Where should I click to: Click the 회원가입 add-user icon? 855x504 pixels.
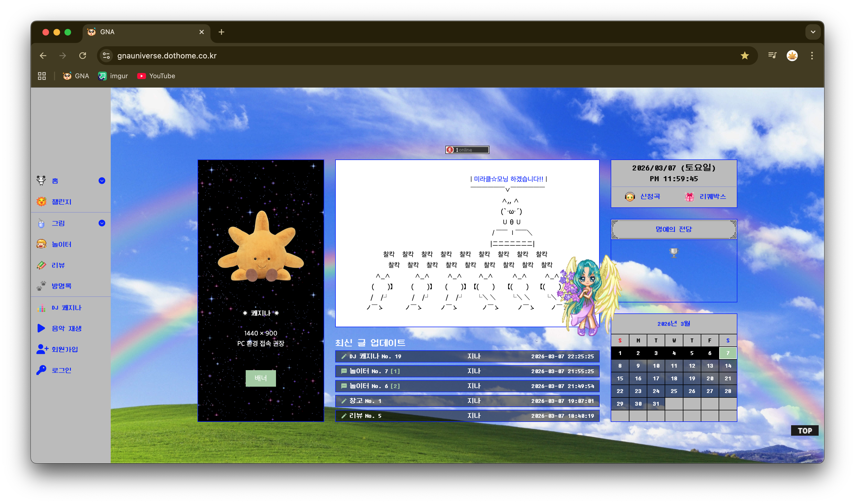tap(42, 349)
